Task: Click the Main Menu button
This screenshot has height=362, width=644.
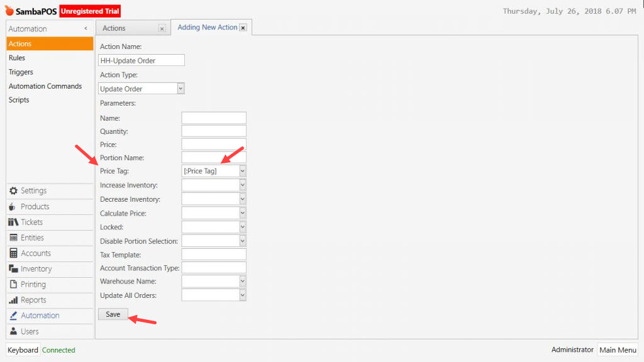Action: pos(617,350)
